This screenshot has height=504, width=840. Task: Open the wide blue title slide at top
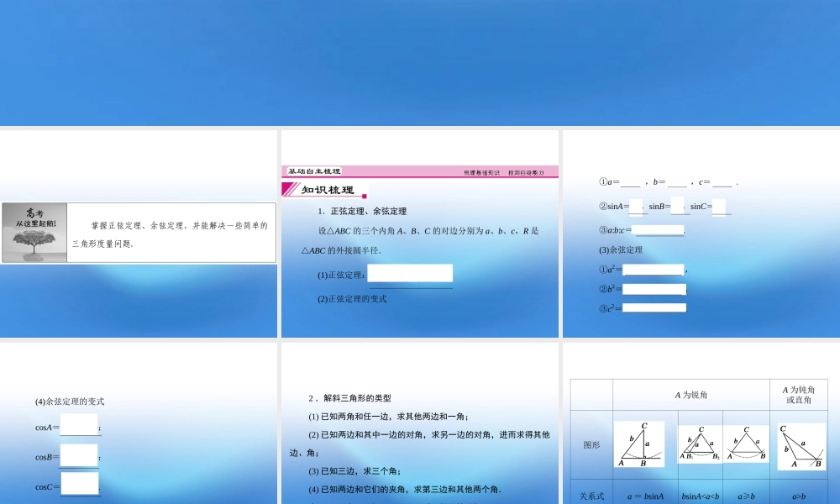point(420,63)
